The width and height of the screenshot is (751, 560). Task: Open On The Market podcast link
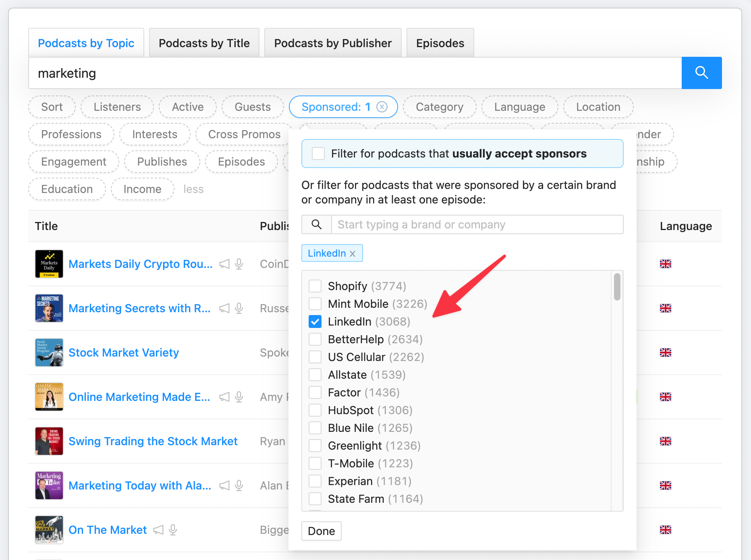click(x=108, y=530)
